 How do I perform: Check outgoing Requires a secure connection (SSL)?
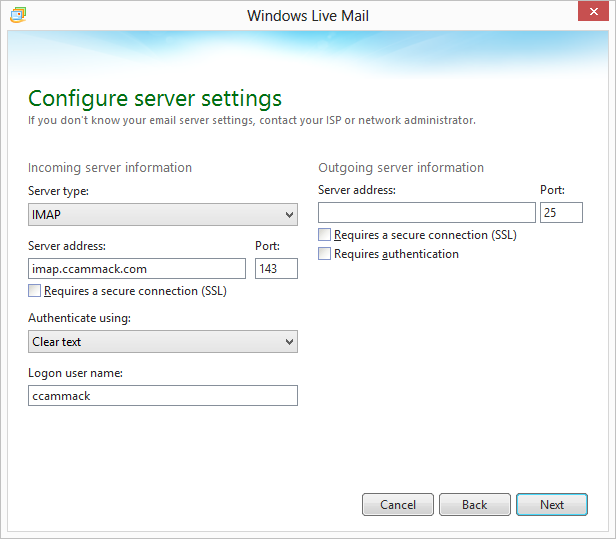coord(324,235)
